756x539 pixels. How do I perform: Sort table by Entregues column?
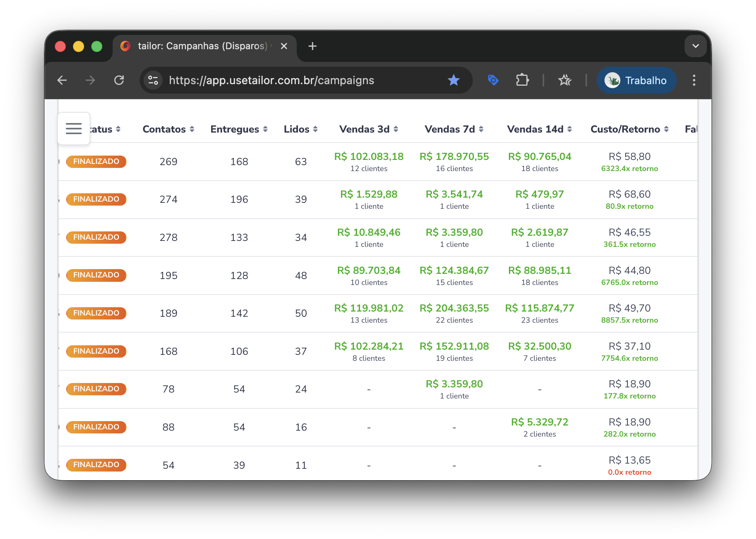[x=239, y=129]
